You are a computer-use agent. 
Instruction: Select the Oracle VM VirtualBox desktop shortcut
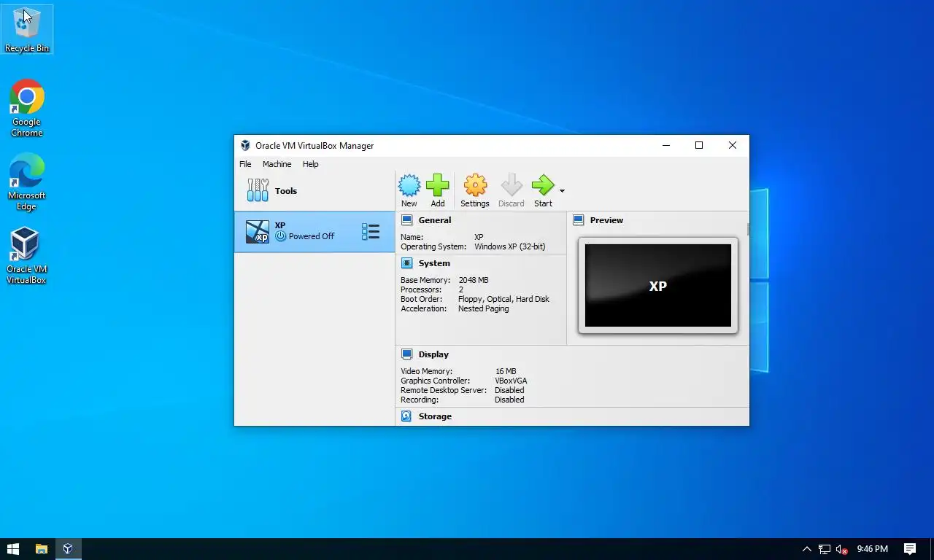tap(26, 255)
